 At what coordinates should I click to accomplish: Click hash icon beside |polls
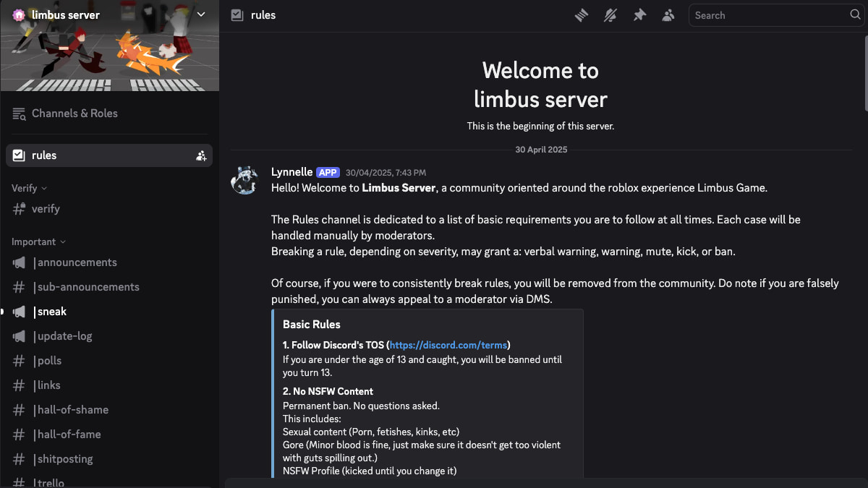(x=19, y=361)
